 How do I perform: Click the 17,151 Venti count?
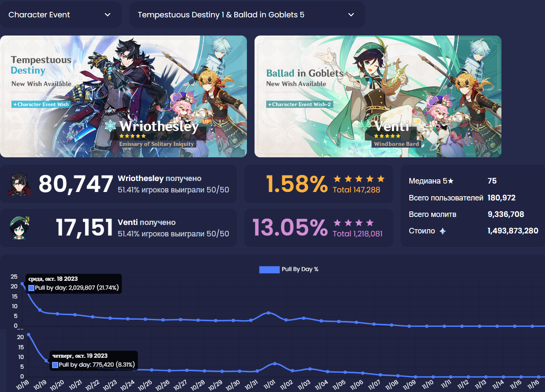[x=84, y=228]
